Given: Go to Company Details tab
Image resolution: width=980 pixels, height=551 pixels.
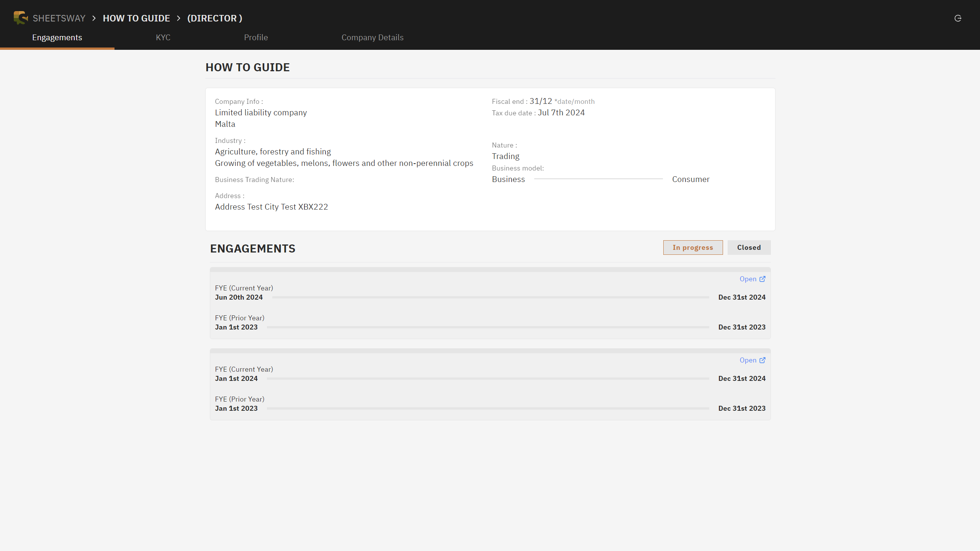Looking at the screenshot, I should coord(372,38).
